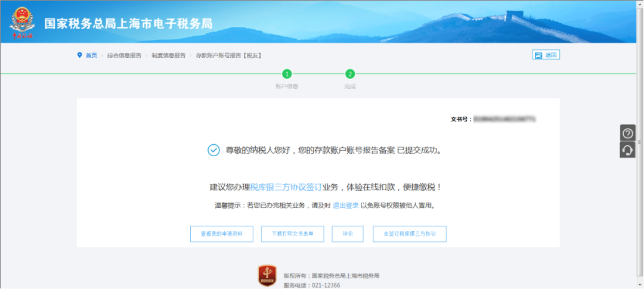Click the 返回 button
Viewport: 644px width, 289px height.
[x=546, y=55]
